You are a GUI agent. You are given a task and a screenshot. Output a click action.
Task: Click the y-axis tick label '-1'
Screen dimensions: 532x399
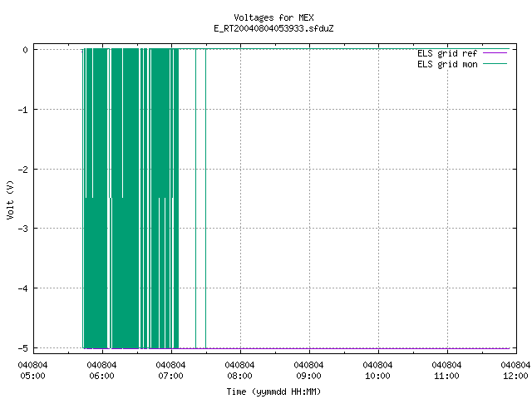[22, 110]
